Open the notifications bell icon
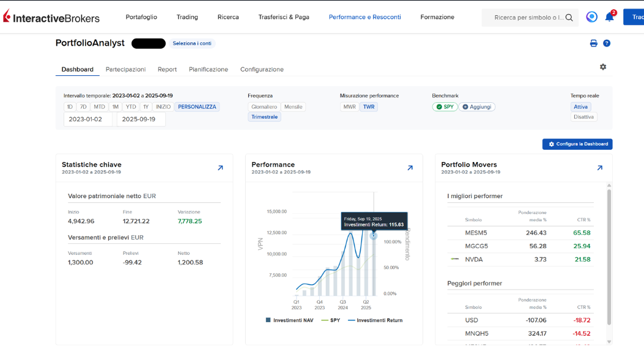 [x=609, y=17]
